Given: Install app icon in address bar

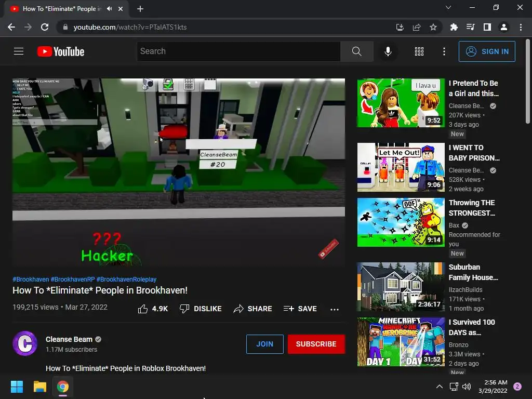Looking at the screenshot, I should pyautogui.click(x=400, y=27).
